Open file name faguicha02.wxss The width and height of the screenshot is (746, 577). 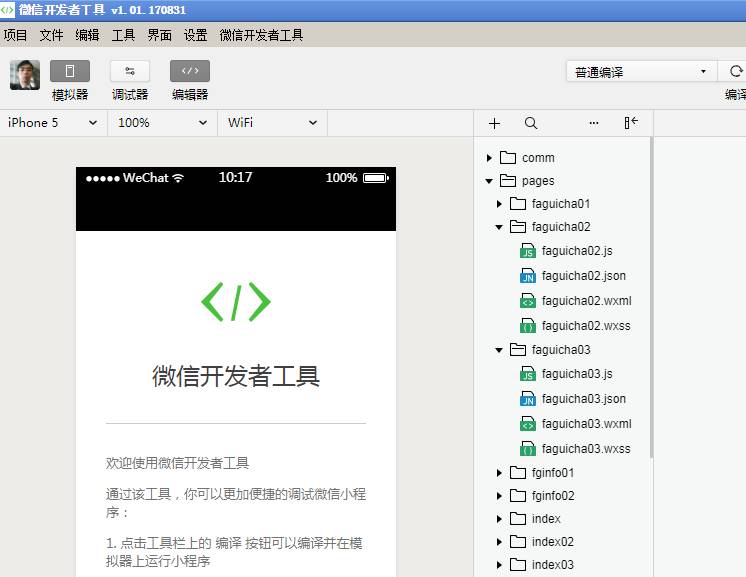click(x=586, y=326)
